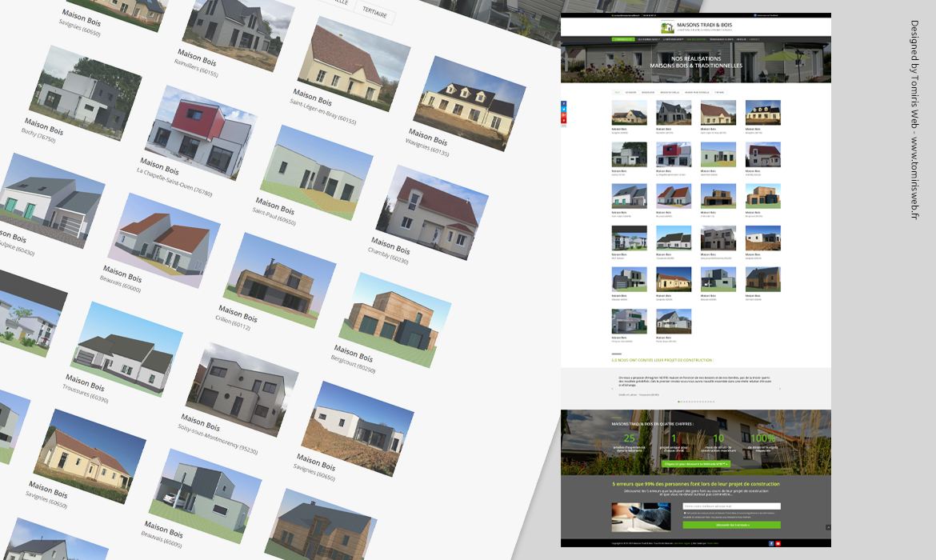936x560 pixels.
Task: Click Twitter share icon on page's left edge
Action: pyautogui.click(x=563, y=110)
